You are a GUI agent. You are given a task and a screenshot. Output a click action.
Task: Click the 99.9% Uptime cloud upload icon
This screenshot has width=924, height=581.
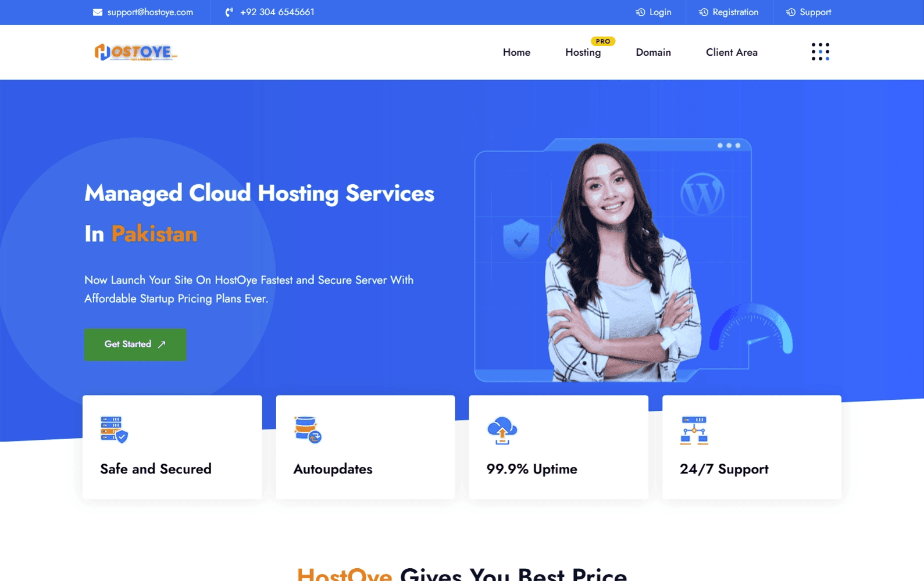(x=502, y=430)
